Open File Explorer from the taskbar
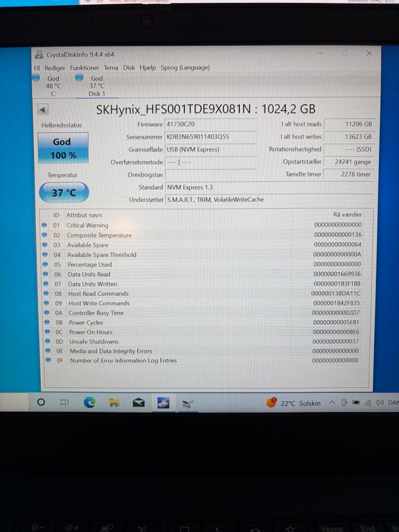 114,402
